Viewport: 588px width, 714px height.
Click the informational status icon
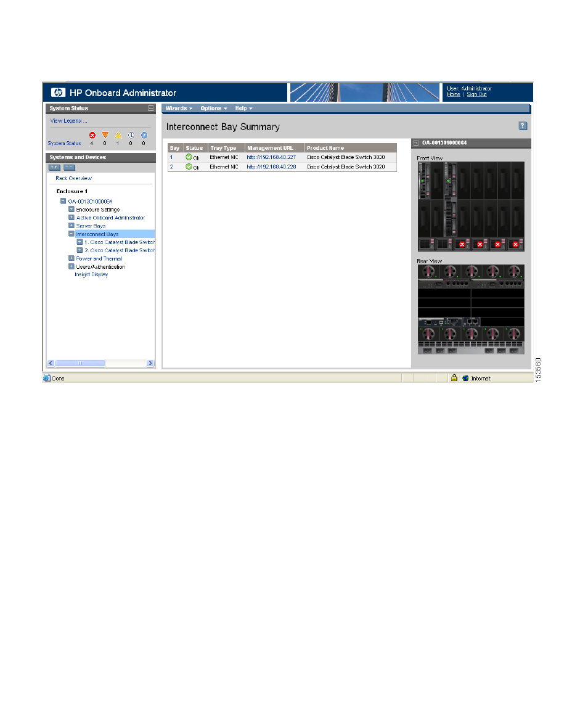point(131,135)
